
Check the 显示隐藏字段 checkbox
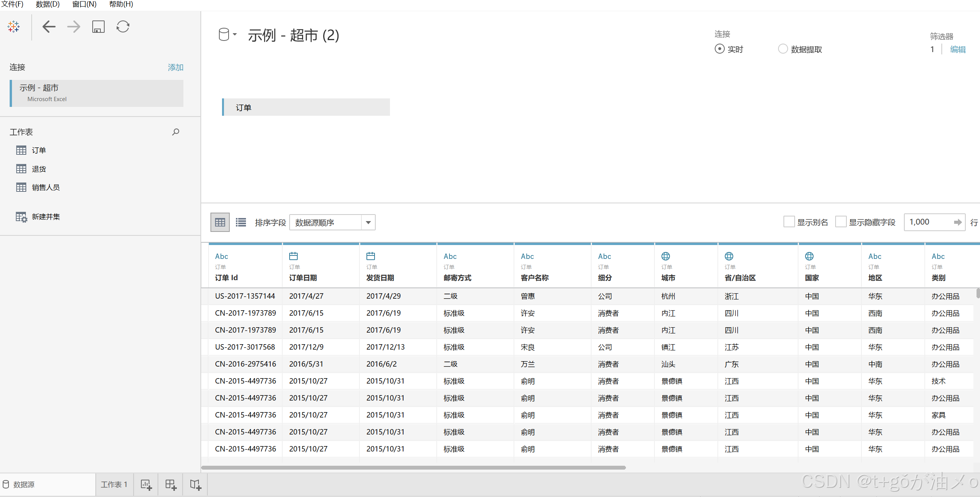(841, 222)
